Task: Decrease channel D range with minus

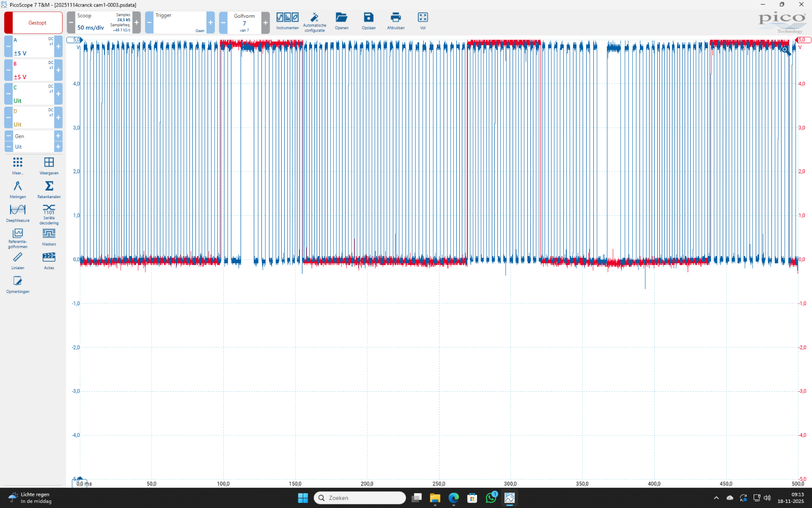Action: (x=9, y=118)
